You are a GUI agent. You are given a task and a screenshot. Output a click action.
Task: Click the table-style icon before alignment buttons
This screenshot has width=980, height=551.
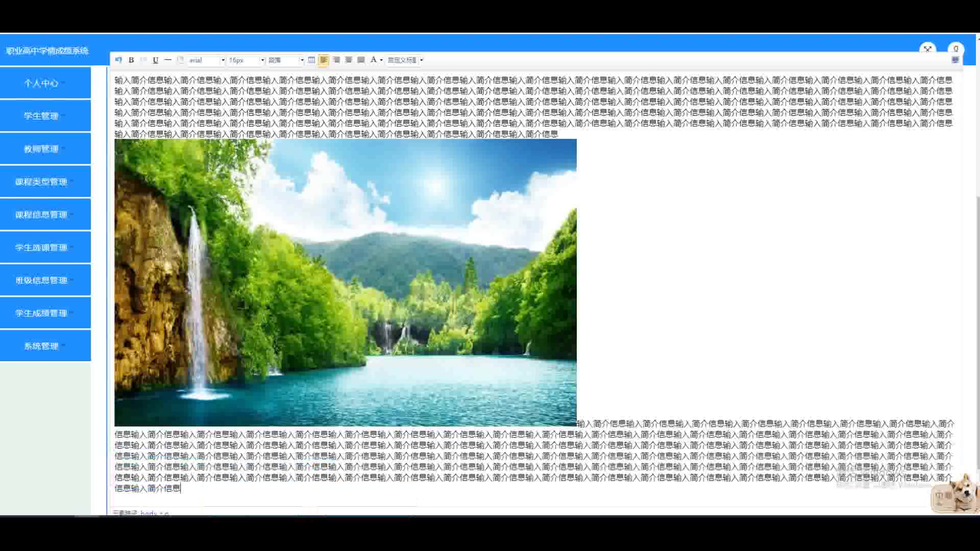coord(311,60)
